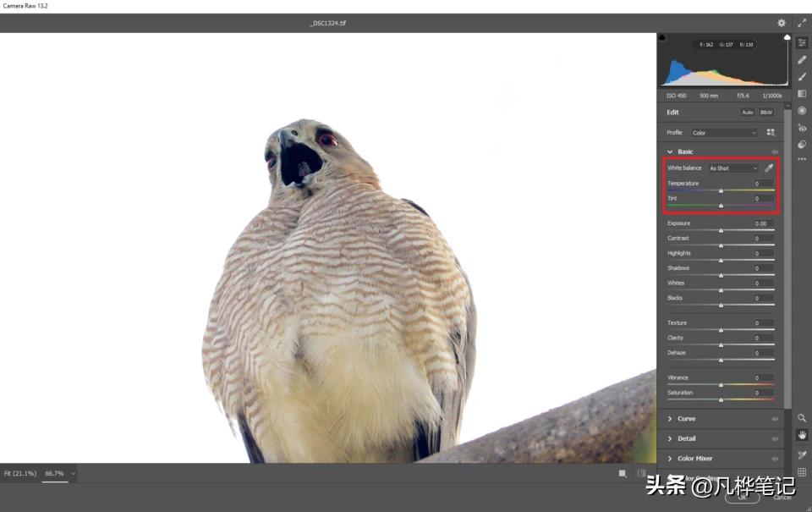The width and height of the screenshot is (812, 512).
Task: Click the Tint slider handle
Action: pyautogui.click(x=721, y=206)
